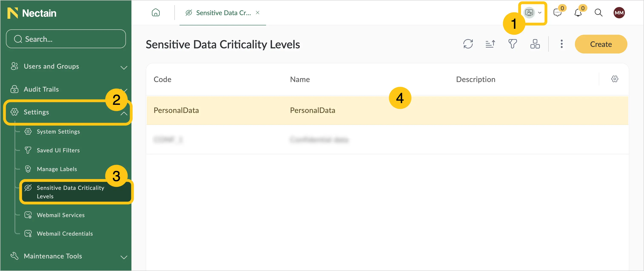Image resolution: width=644 pixels, height=271 pixels.
Task: Click the Name column header
Action: pos(300,79)
